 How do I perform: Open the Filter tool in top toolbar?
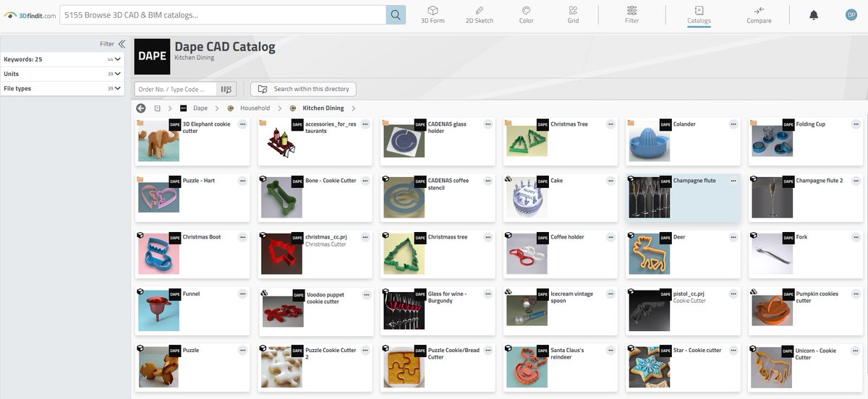pos(631,14)
